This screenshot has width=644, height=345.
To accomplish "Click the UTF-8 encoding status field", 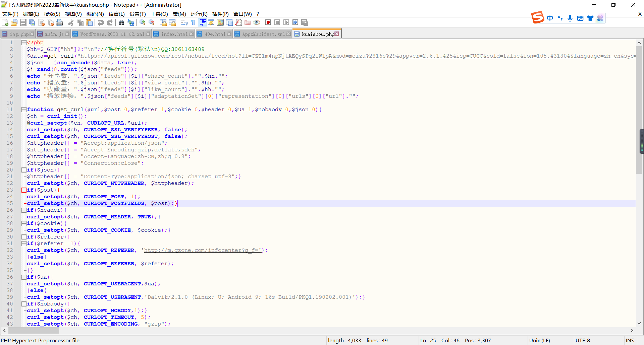I will [583, 340].
